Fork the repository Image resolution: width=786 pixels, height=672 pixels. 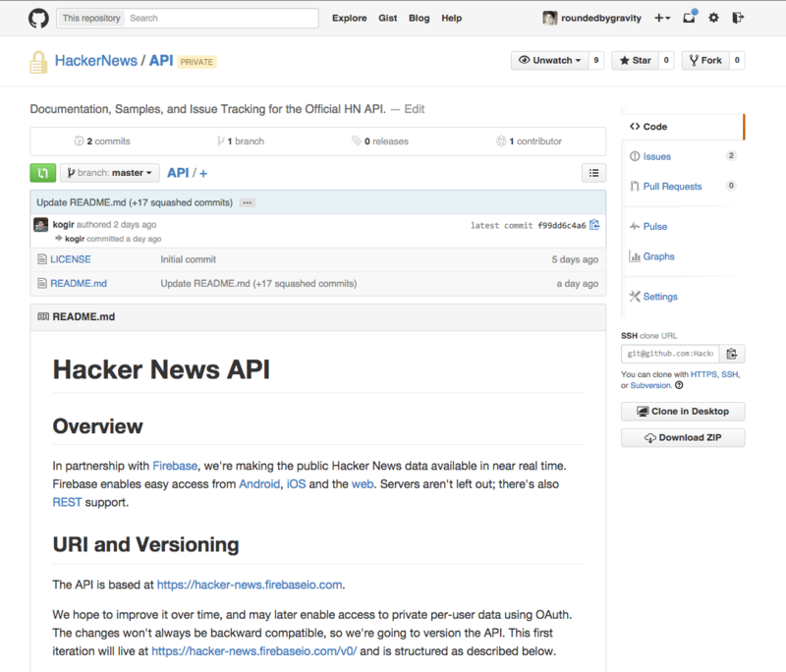coord(704,60)
